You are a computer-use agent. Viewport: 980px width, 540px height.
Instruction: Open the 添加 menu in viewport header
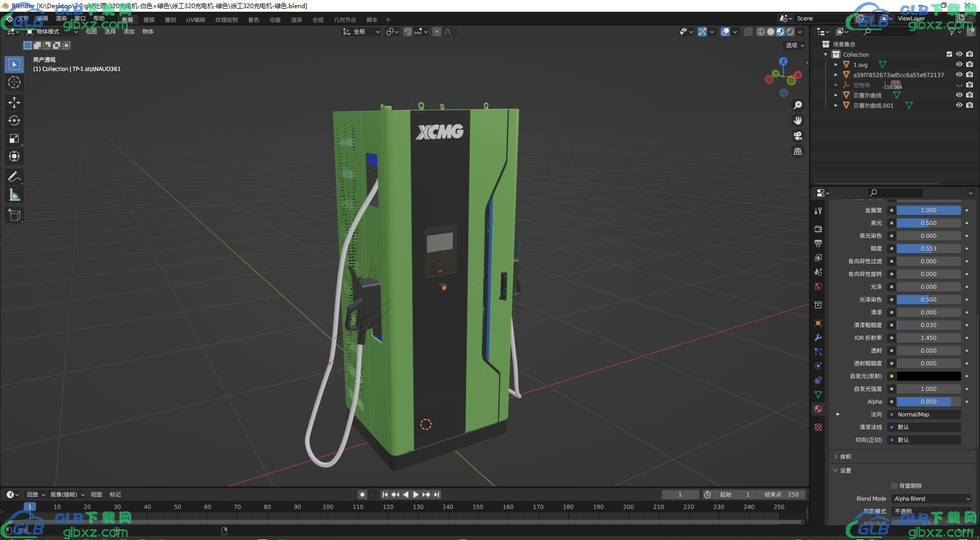click(129, 32)
